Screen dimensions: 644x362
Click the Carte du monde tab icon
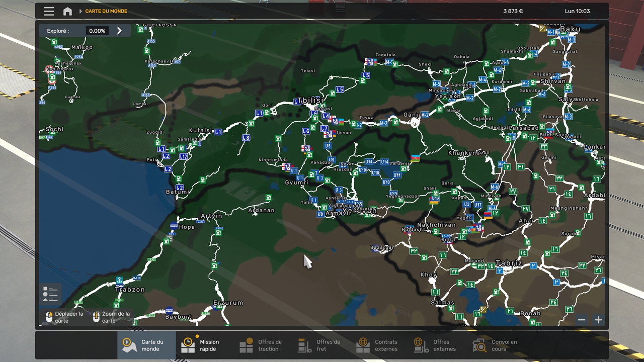(x=130, y=345)
